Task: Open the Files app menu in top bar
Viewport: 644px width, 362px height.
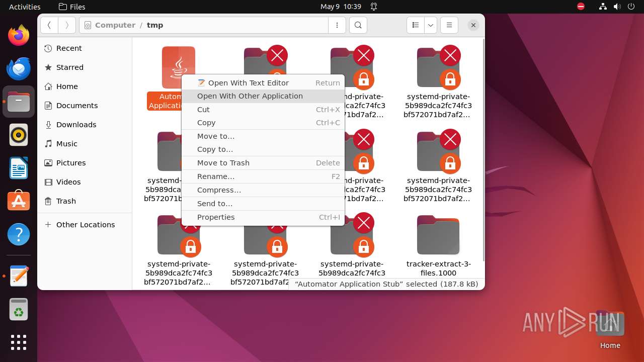Action: coord(72,7)
